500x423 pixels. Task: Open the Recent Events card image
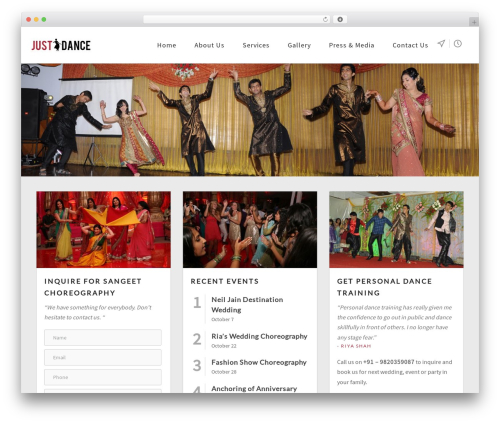(250, 229)
